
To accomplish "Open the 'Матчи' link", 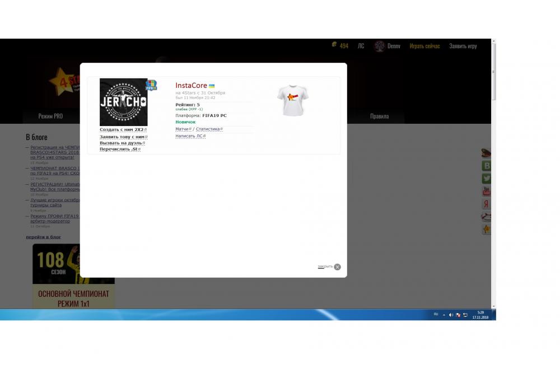I will pos(182,129).
